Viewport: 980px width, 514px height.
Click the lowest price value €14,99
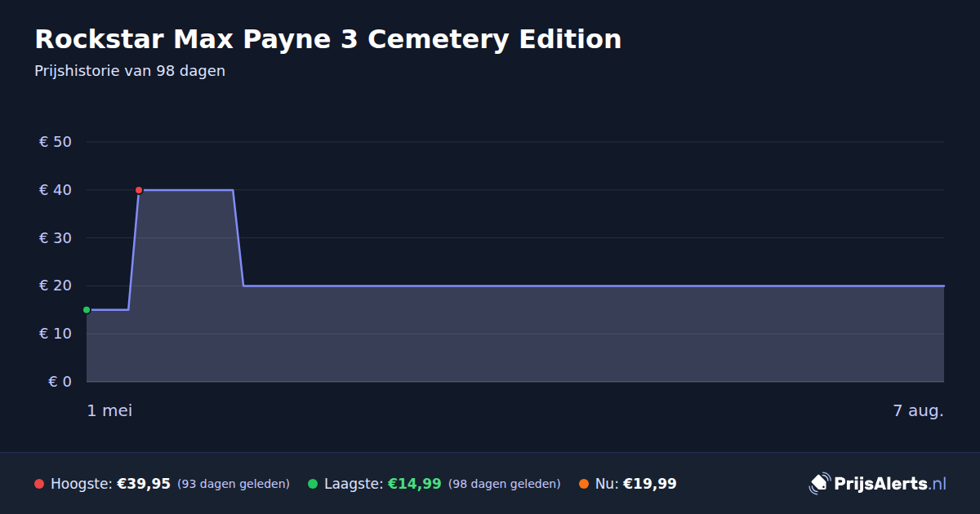pyautogui.click(x=414, y=484)
